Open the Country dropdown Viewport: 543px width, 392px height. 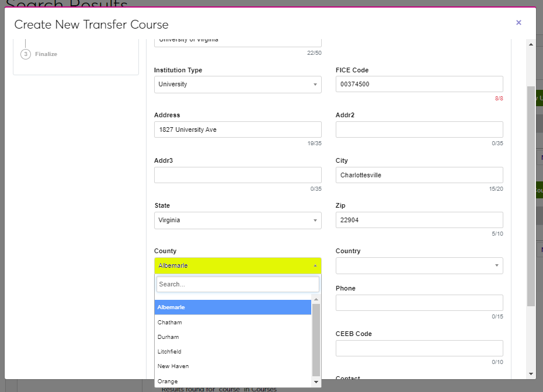(419, 266)
